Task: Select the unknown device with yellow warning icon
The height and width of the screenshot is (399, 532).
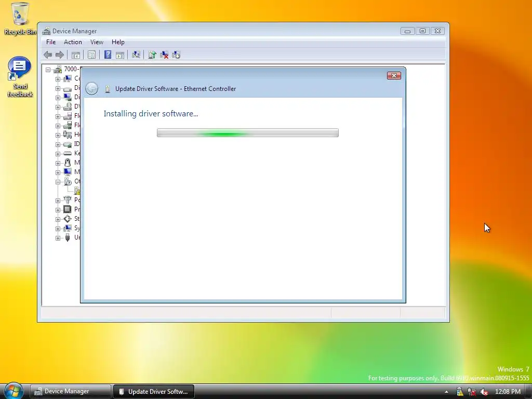Action: pyautogui.click(x=77, y=191)
